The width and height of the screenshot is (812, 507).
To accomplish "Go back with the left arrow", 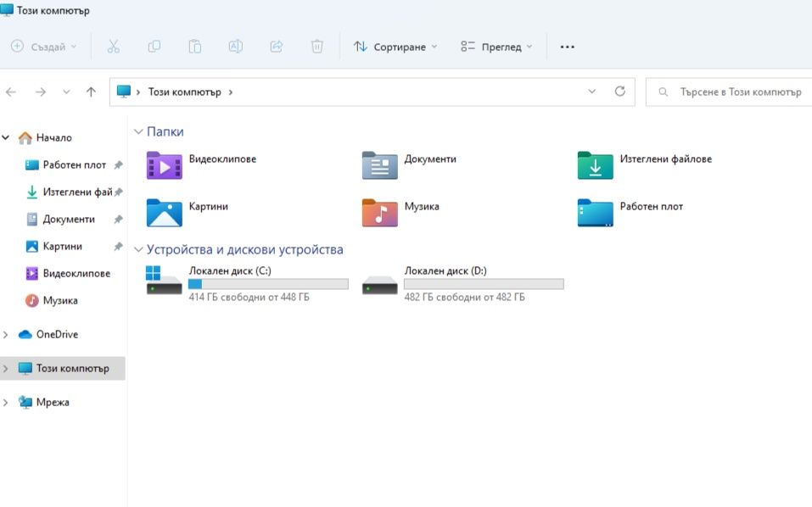I will (x=11, y=92).
